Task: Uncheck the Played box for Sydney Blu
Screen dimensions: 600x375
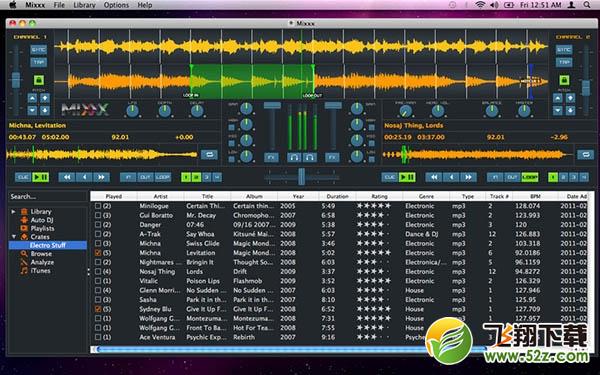Action: [x=98, y=309]
